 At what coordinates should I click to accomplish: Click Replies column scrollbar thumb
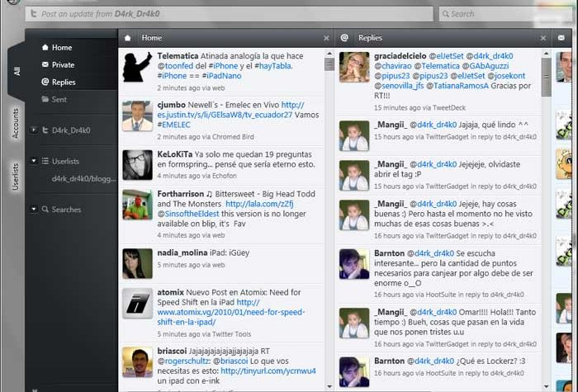point(546,77)
